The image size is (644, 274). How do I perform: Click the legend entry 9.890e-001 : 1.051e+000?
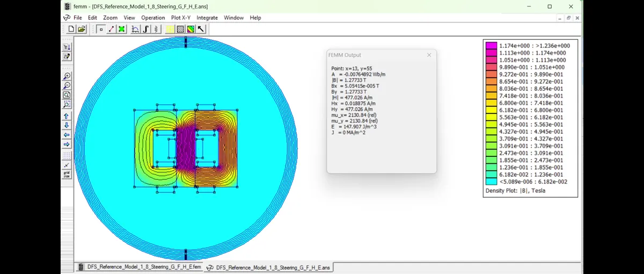pyautogui.click(x=531, y=67)
